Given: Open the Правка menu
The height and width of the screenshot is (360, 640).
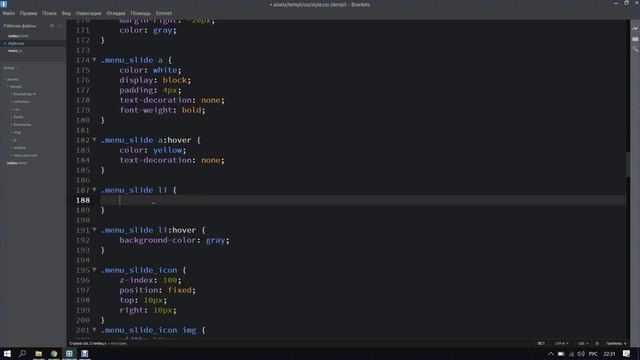Looking at the screenshot, I should [28, 13].
